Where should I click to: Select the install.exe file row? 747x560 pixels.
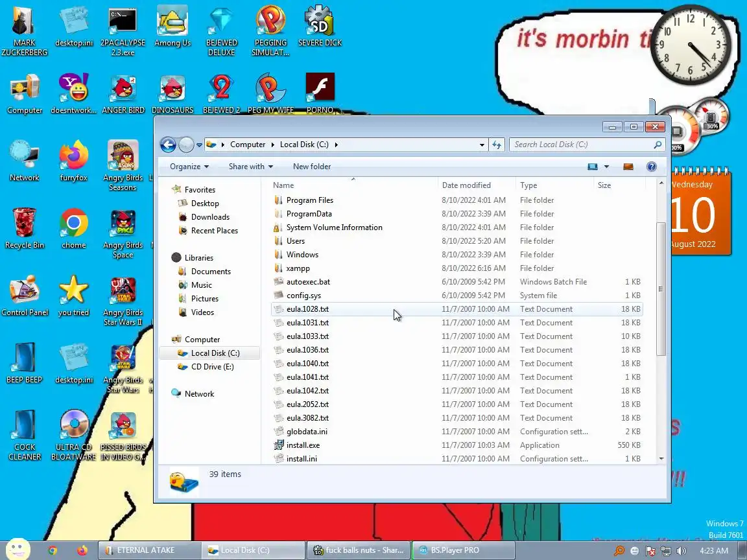[x=457, y=445]
